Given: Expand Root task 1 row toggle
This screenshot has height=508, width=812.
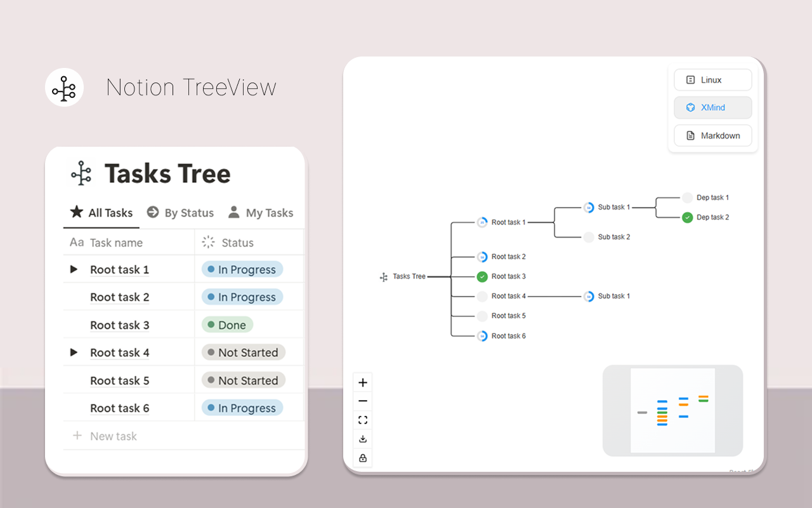Looking at the screenshot, I should pos(74,269).
